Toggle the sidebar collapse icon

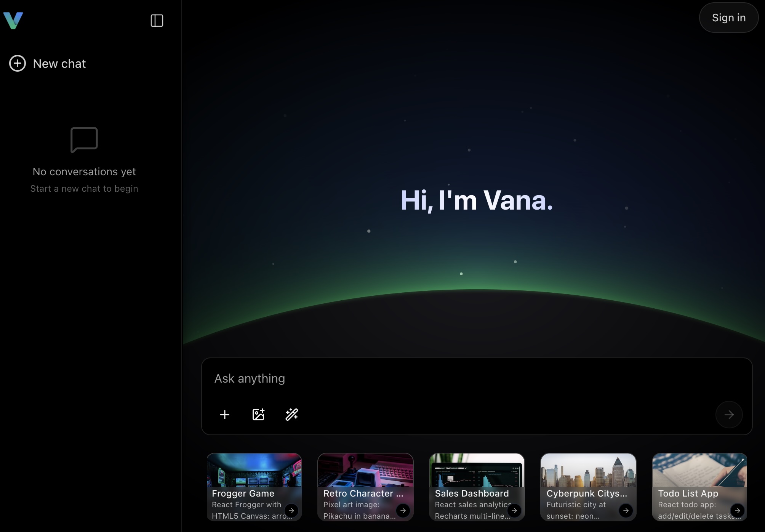pos(157,21)
